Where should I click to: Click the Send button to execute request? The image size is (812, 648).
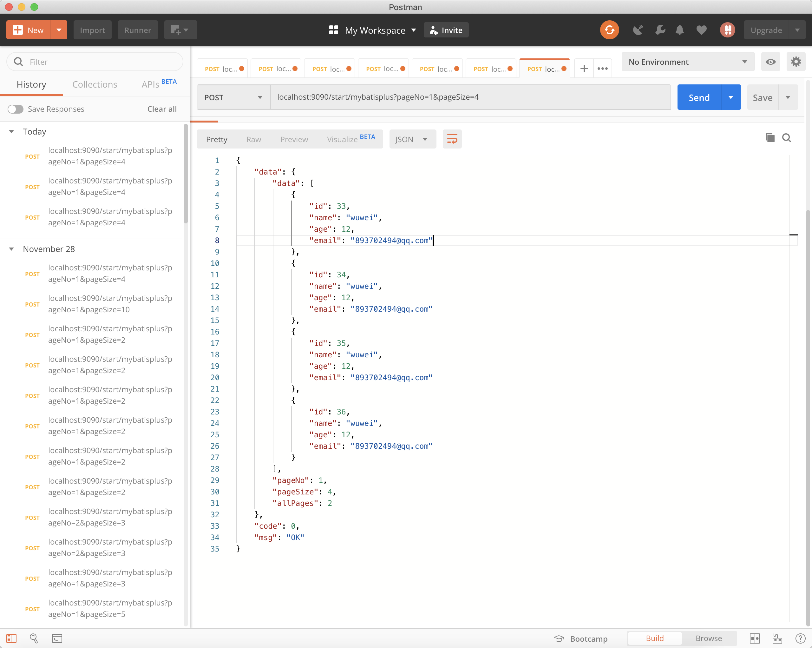point(698,96)
